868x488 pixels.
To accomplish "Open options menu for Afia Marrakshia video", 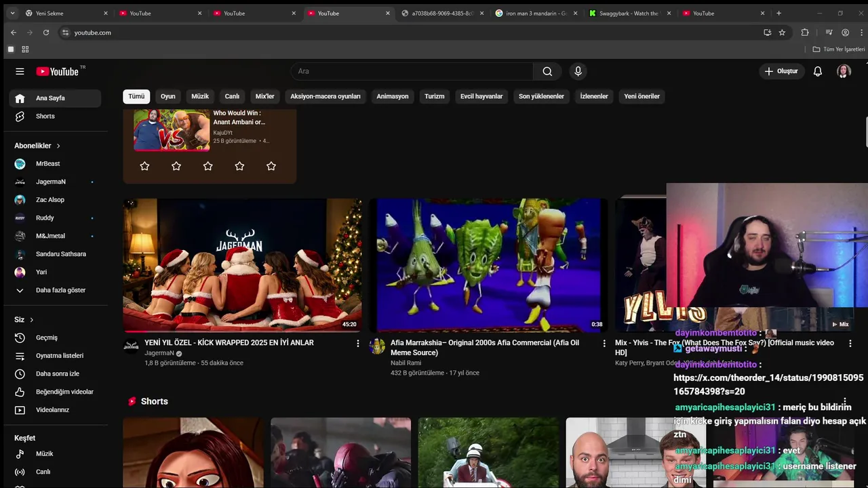I will pos(604,344).
